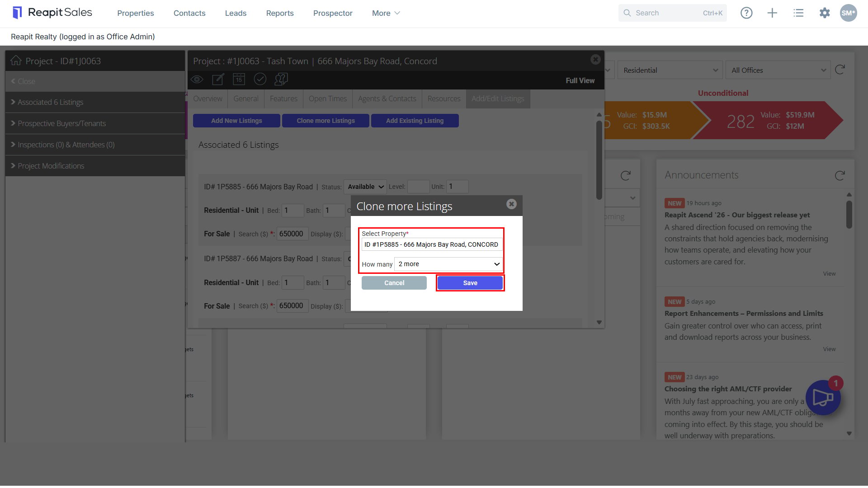The image size is (868, 488).
Task: Open the calendar icon in project toolbar
Action: coord(239,80)
